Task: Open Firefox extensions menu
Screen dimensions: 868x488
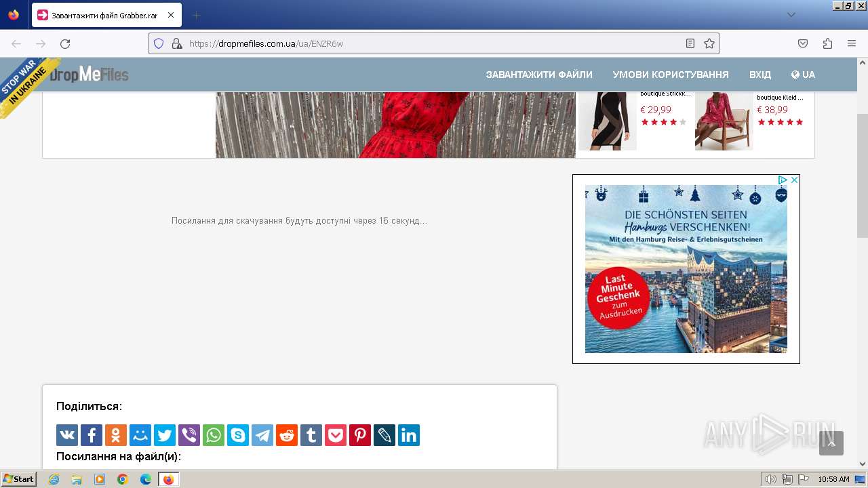Action: tap(827, 43)
